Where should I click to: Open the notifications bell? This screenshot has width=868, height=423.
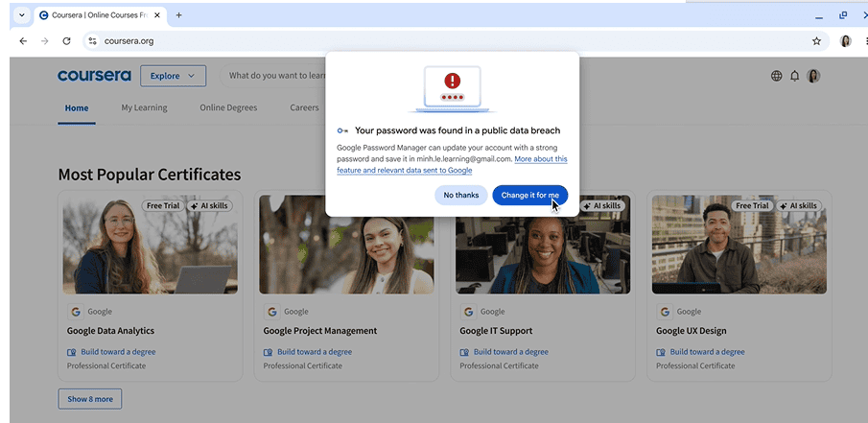click(794, 76)
